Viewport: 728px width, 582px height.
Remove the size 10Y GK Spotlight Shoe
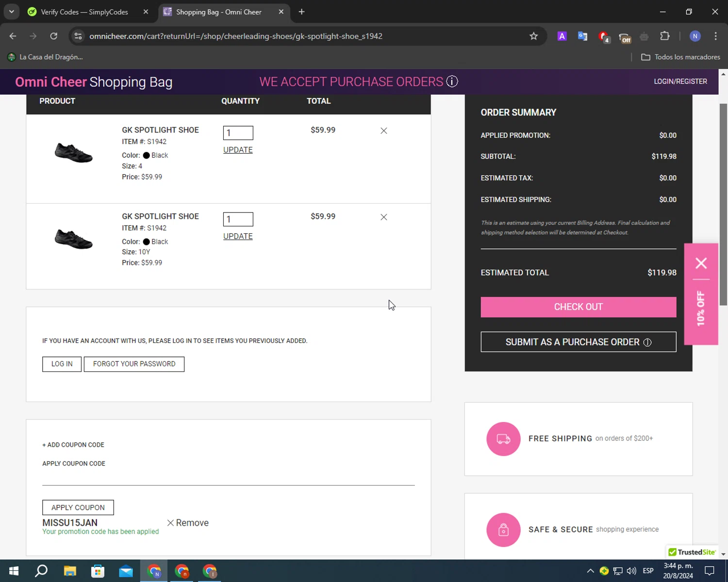383,217
